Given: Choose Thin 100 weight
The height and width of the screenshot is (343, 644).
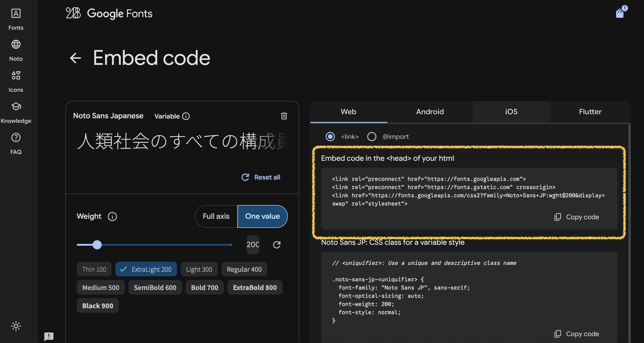Looking at the screenshot, I should [94, 269].
